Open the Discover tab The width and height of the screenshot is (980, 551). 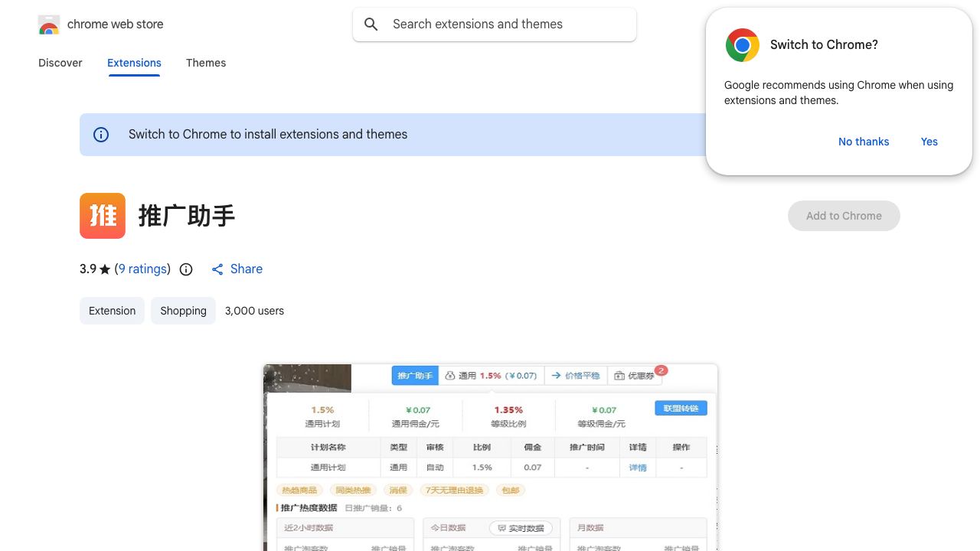point(60,63)
